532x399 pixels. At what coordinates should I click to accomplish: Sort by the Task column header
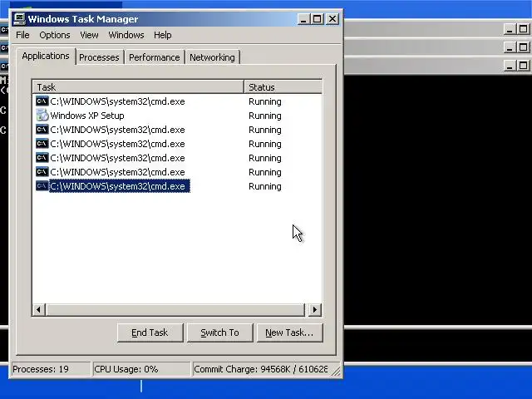[138, 86]
